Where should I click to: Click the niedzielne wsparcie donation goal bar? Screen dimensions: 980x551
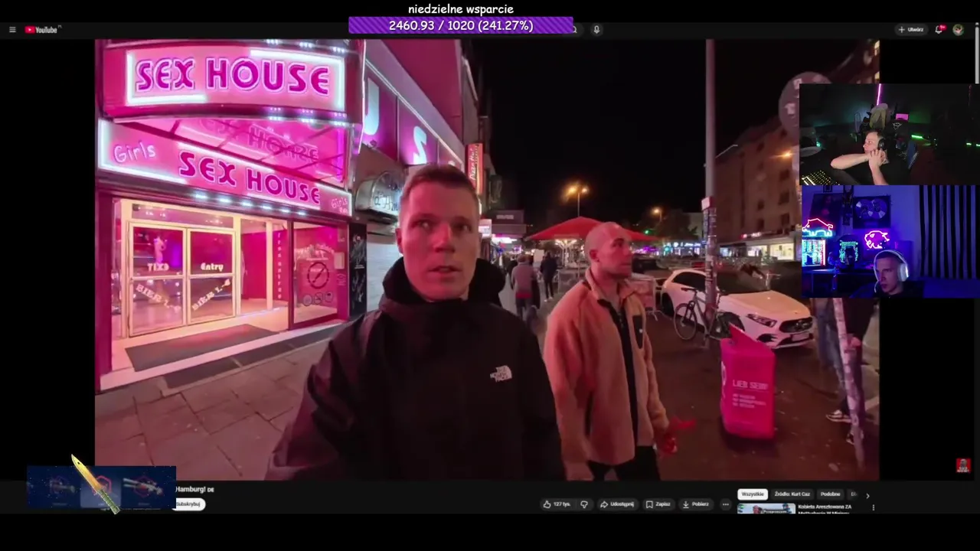point(461,25)
